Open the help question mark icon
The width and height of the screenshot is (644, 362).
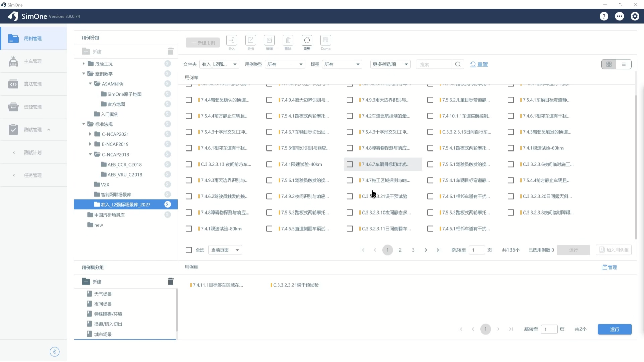point(604,16)
